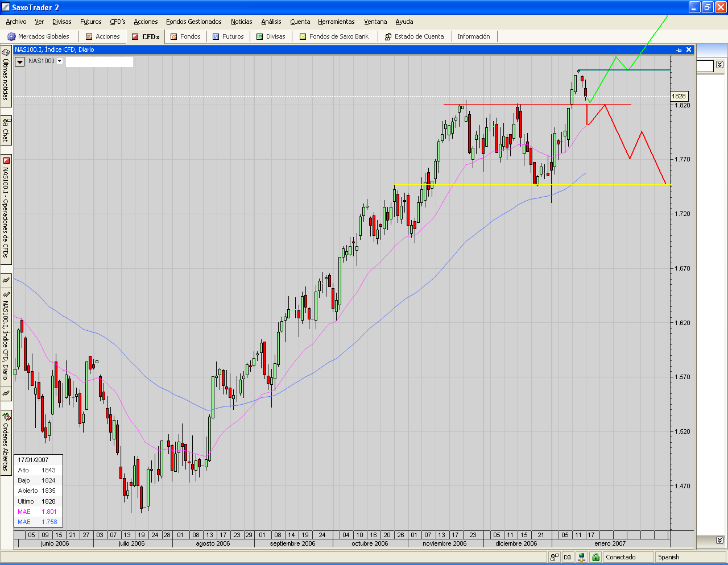
Task: Pin the chart window with pushpin icon
Action: pyautogui.click(x=679, y=49)
